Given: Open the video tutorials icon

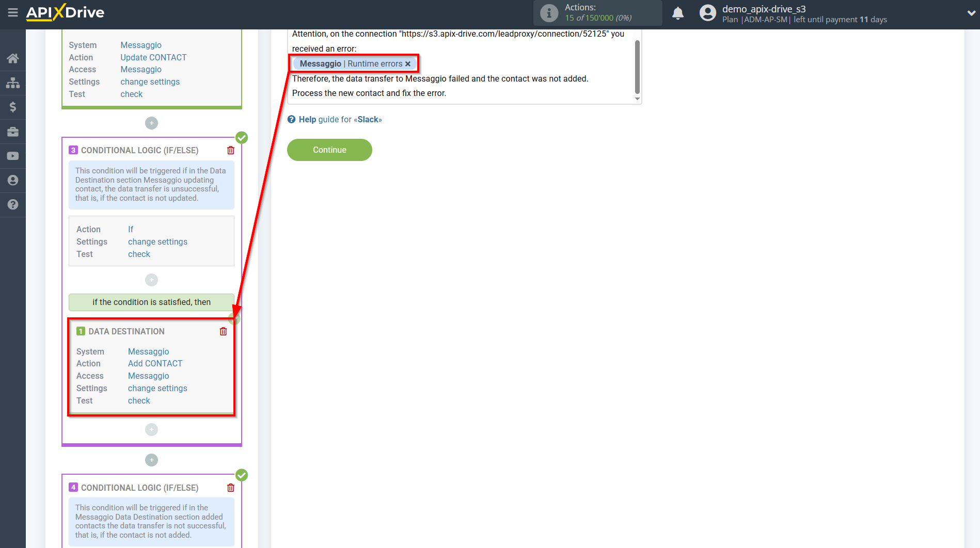Looking at the screenshot, I should pyautogui.click(x=13, y=156).
